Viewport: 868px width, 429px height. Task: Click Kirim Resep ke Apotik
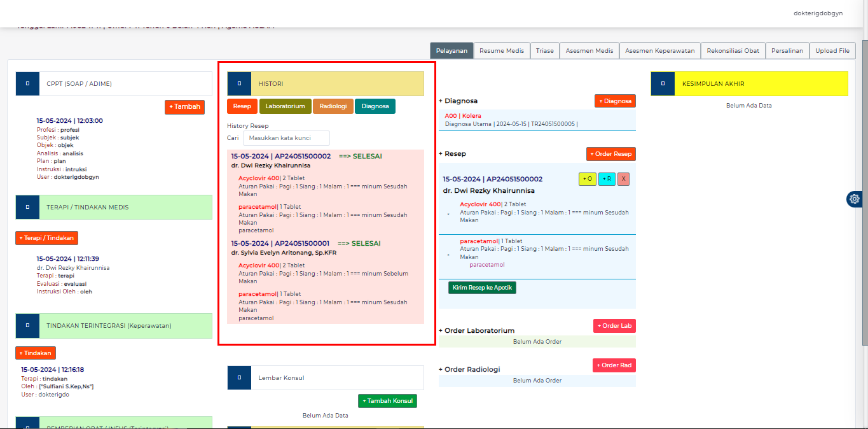pos(481,287)
